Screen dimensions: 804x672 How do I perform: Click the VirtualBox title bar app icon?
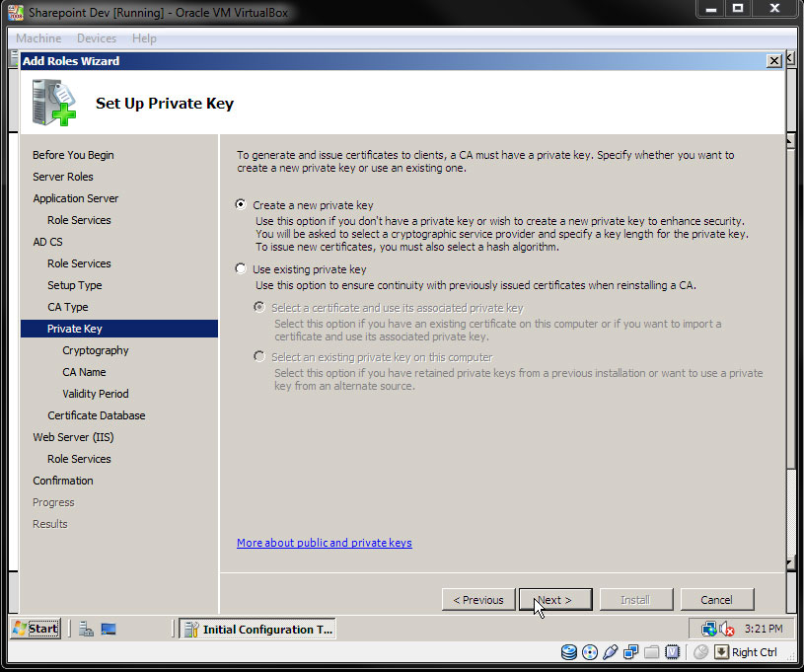[x=16, y=12]
